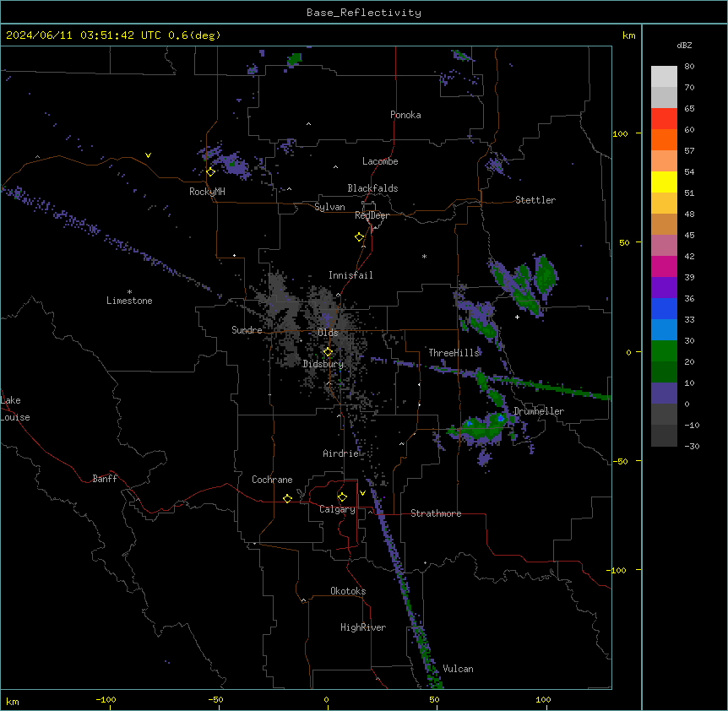Click the ThreeHills label
The image size is (728, 711).
[454, 353]
